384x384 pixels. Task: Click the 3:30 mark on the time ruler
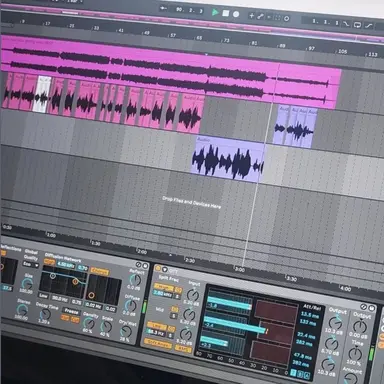tap(291, 279)
